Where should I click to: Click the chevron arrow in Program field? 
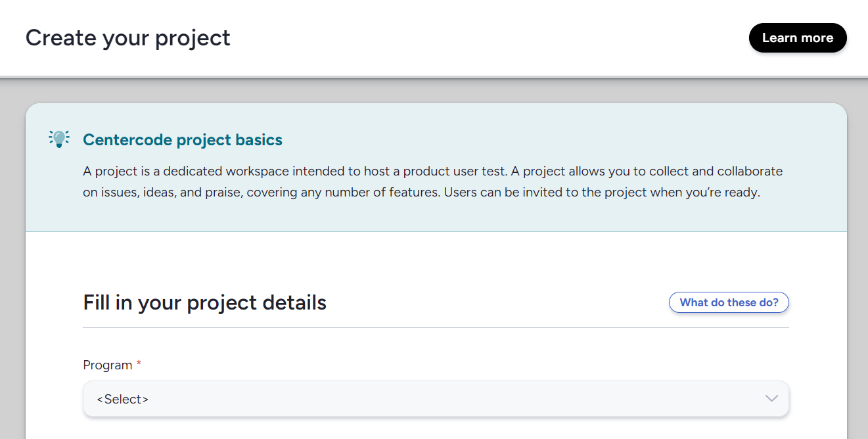[x=771, y=399]
